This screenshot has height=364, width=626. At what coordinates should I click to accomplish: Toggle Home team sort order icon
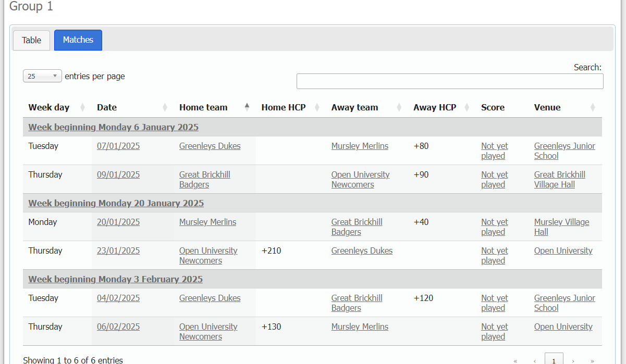(x=247, y=107)
